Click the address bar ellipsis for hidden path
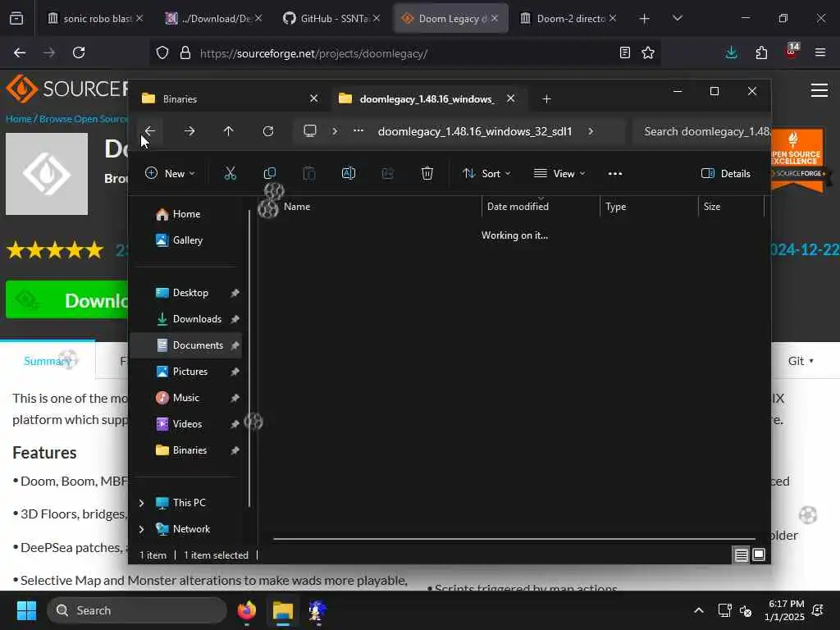This screenshot has height=630, width=840. pos(358,131)
